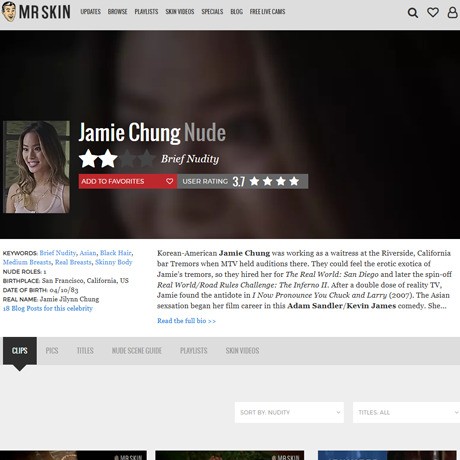The height and width of the screenshot is (460, 460).
Task: Open the Titles All dropdown
Action: [x=406, y=412]
